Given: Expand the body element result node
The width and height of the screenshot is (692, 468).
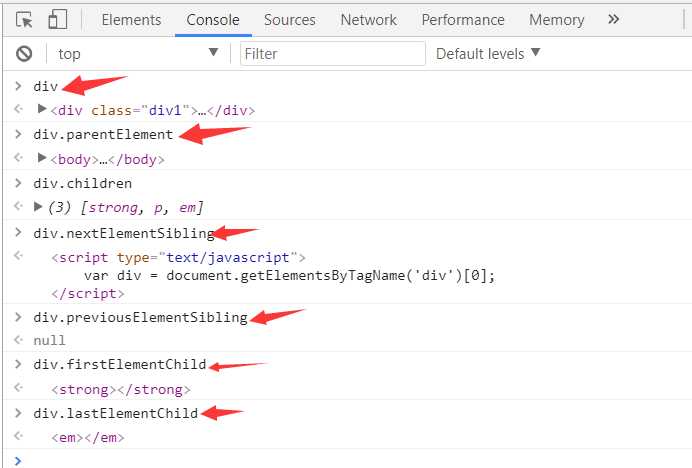Looking at the screenshot, I should pyautogui.click(x=42, y=158).
